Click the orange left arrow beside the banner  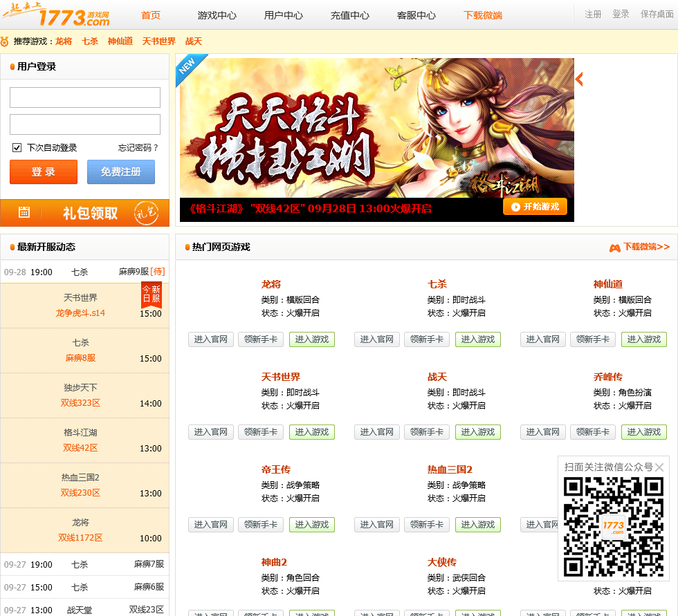point(580,79)
